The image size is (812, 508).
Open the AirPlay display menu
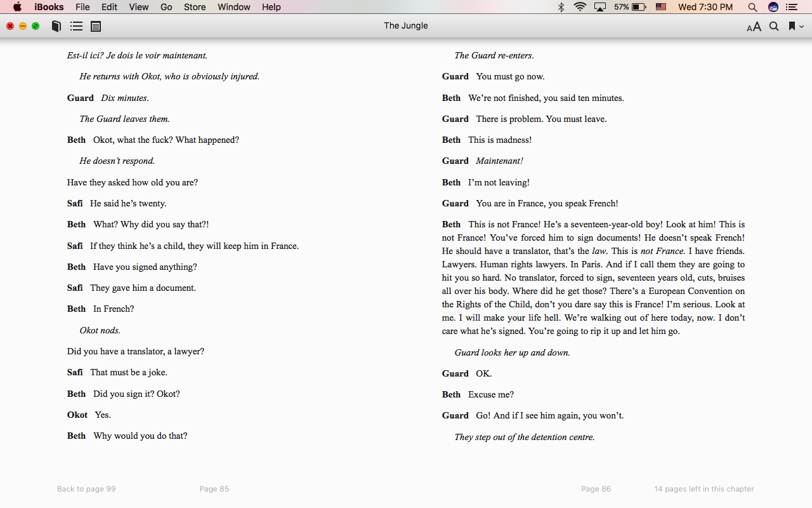click(x=600, y=7)
